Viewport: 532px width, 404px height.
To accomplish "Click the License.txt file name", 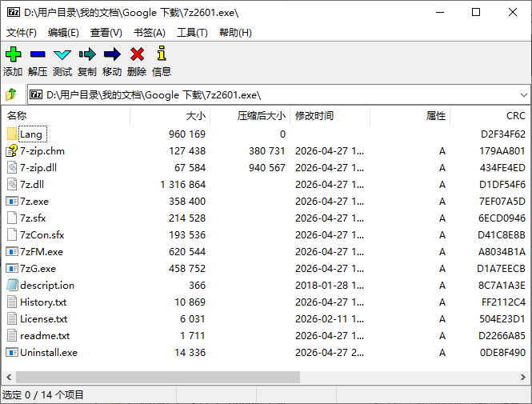I will click(43, 319).
